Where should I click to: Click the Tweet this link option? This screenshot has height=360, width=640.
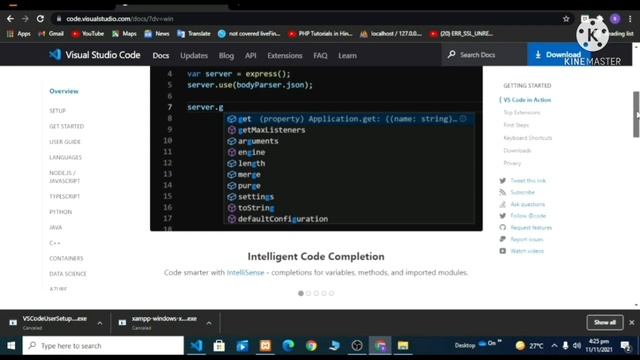[x=528, y=181]
